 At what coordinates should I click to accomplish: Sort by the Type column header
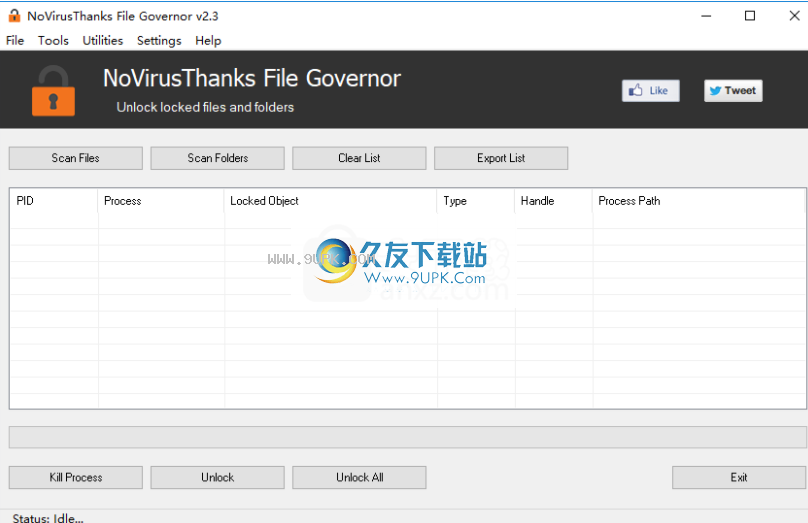coord(476,201)
